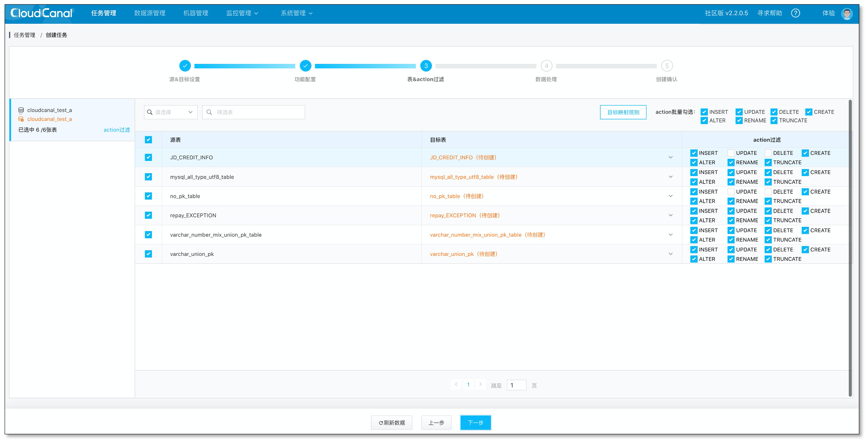The image size is (868, 443).
Task: Enable UPDATE action for JD_CREDIT_INFO
Action: 731,153
